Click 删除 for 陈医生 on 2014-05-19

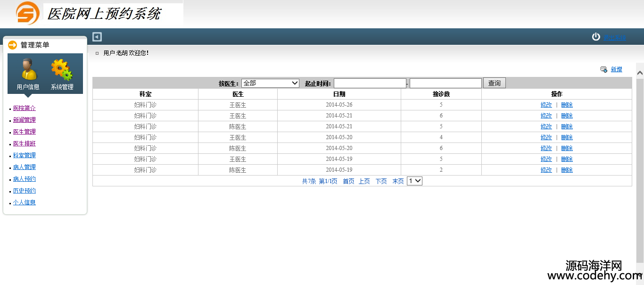tap(567, 170)
